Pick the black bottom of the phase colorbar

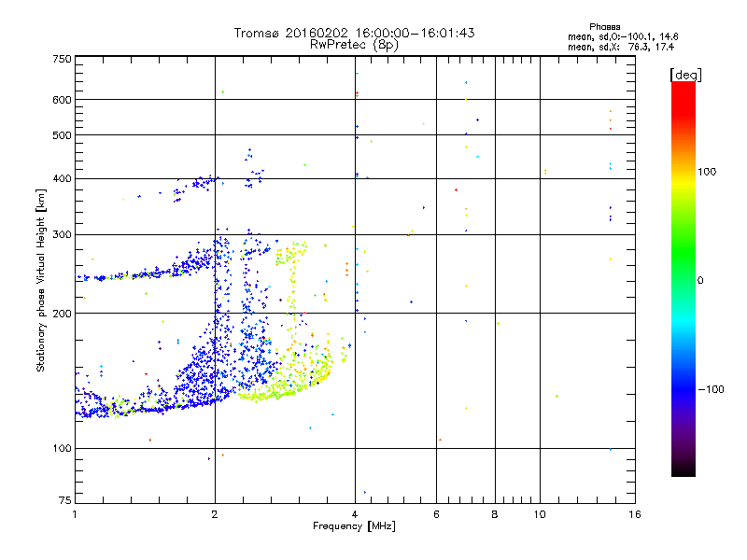[684, 469]
